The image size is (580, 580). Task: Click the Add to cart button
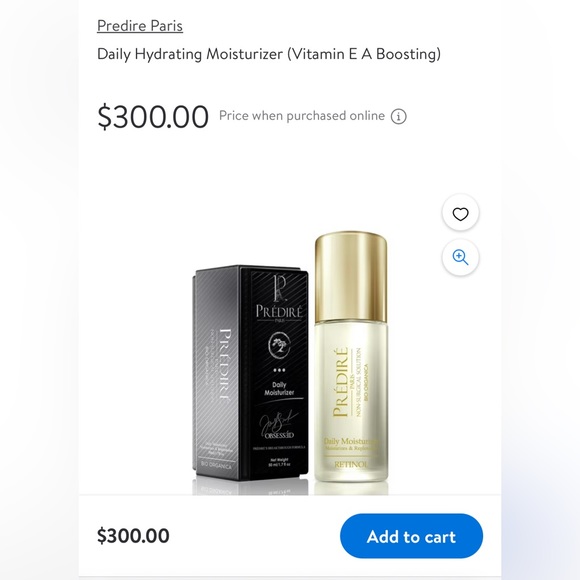tap(411, 536)
